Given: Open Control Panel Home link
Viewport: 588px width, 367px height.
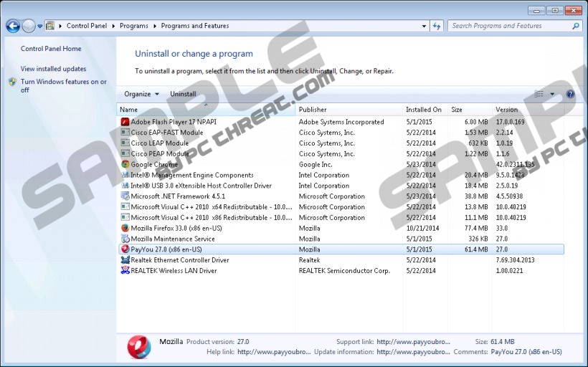Looking at the screenshot, I should [51, 48].
